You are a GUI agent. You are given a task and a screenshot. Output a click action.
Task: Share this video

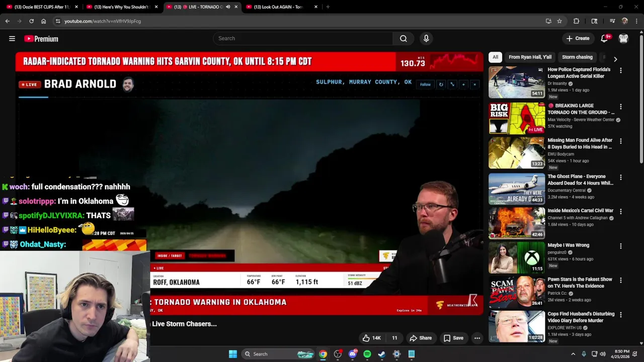[421, 338]
